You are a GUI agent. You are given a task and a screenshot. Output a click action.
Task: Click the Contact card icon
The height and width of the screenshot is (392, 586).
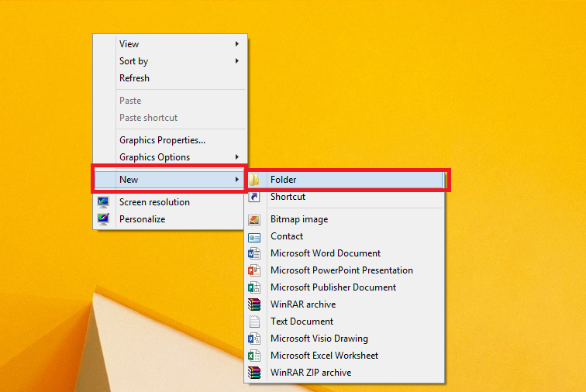[x=254, y=237]
